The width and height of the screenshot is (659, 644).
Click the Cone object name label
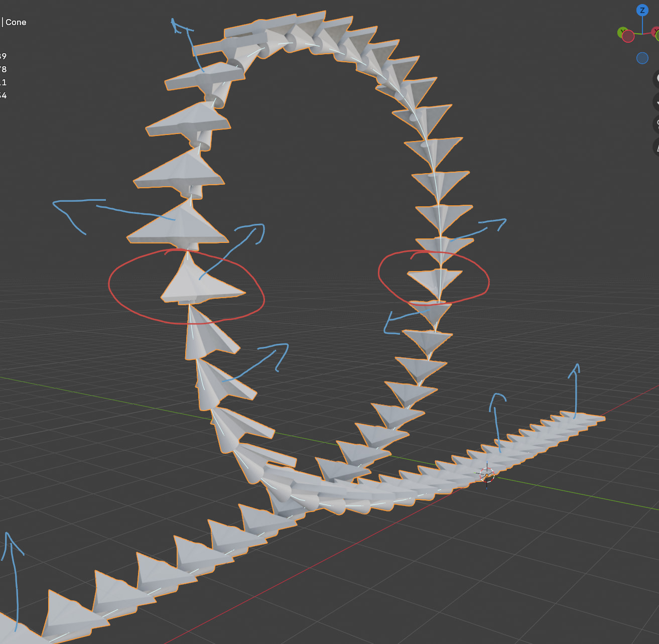[x=16, y=22]
